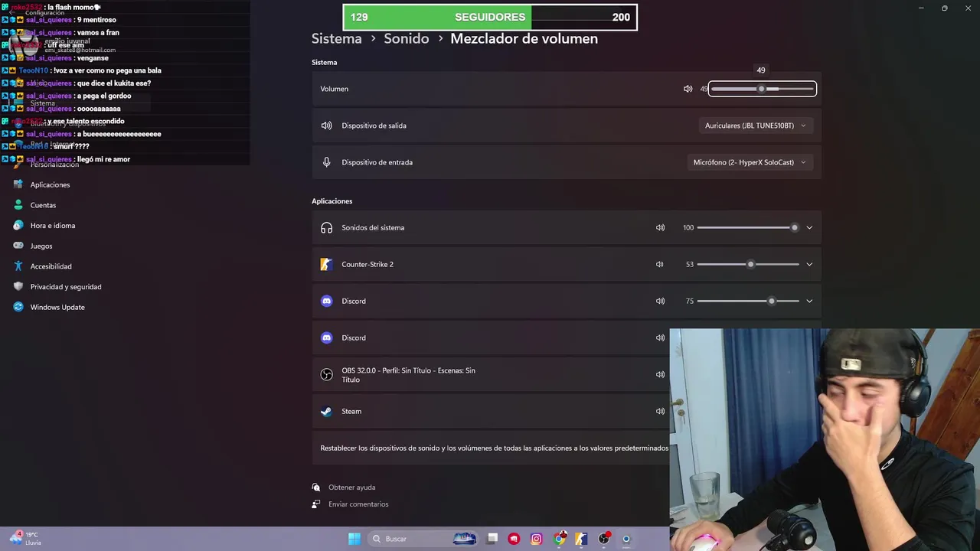Expand the Discord row with volume 75
Viewport: 980px width, 551px height.
[809, 301]
